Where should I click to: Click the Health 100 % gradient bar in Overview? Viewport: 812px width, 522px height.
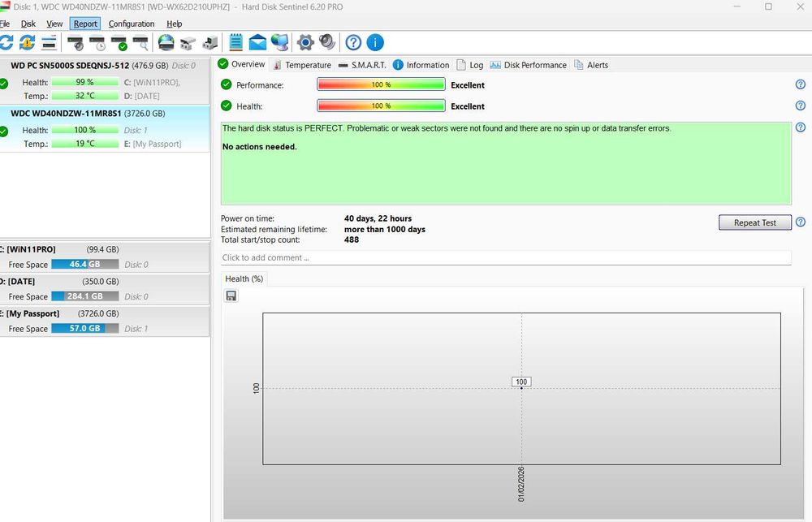[381, 106]
